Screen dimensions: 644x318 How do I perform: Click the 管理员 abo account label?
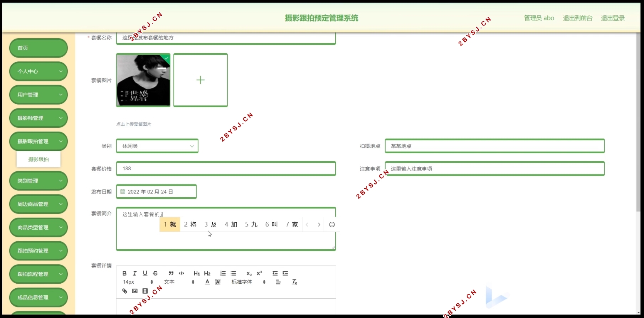point(539,18)
